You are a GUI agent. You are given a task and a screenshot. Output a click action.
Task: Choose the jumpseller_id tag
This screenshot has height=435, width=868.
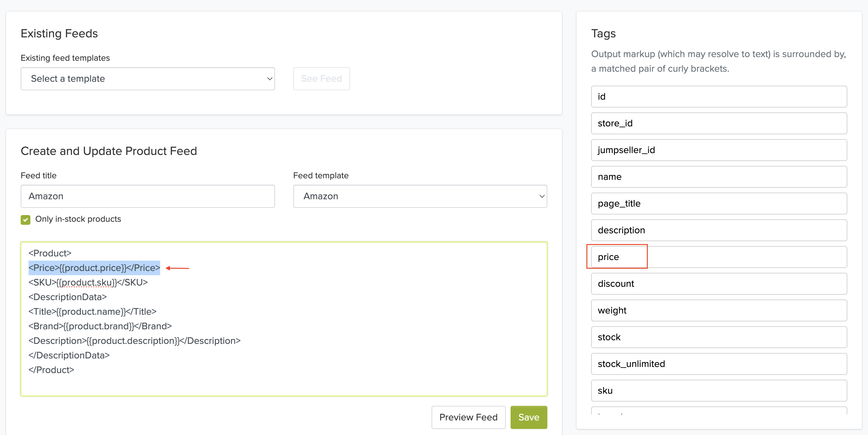pos(718,150)
